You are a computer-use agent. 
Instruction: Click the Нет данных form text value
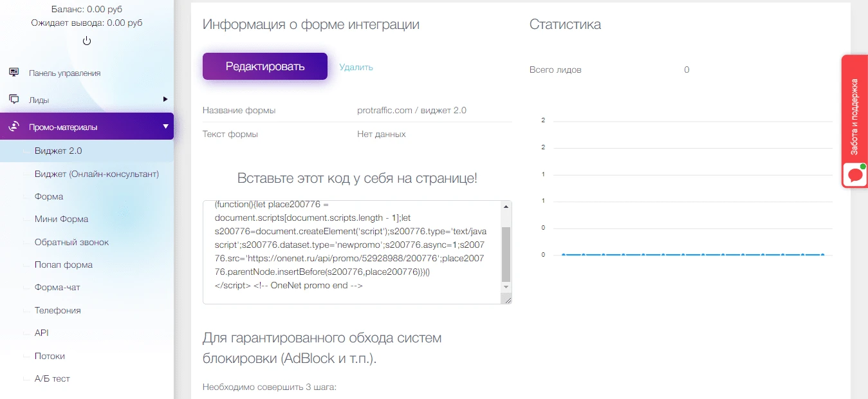point(382,135)
